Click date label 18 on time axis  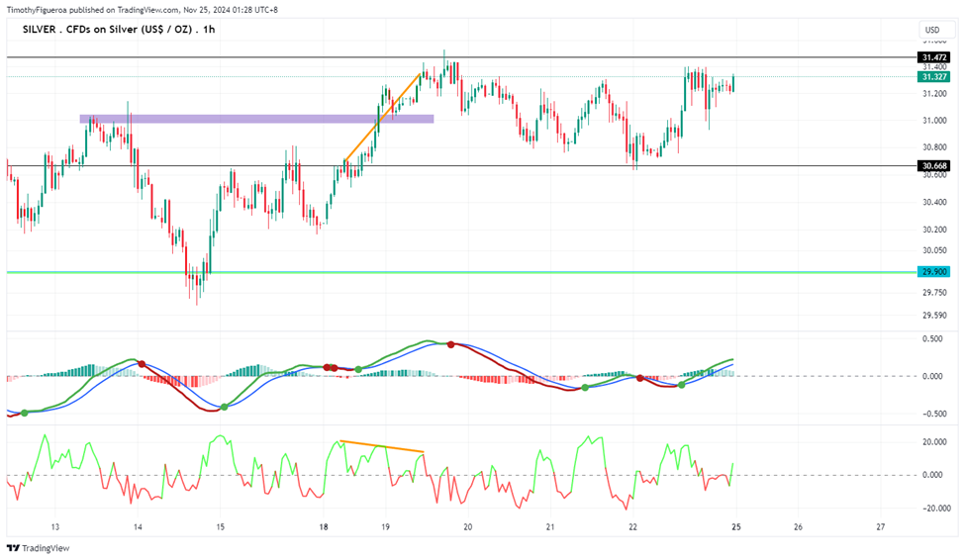(324, 526)
